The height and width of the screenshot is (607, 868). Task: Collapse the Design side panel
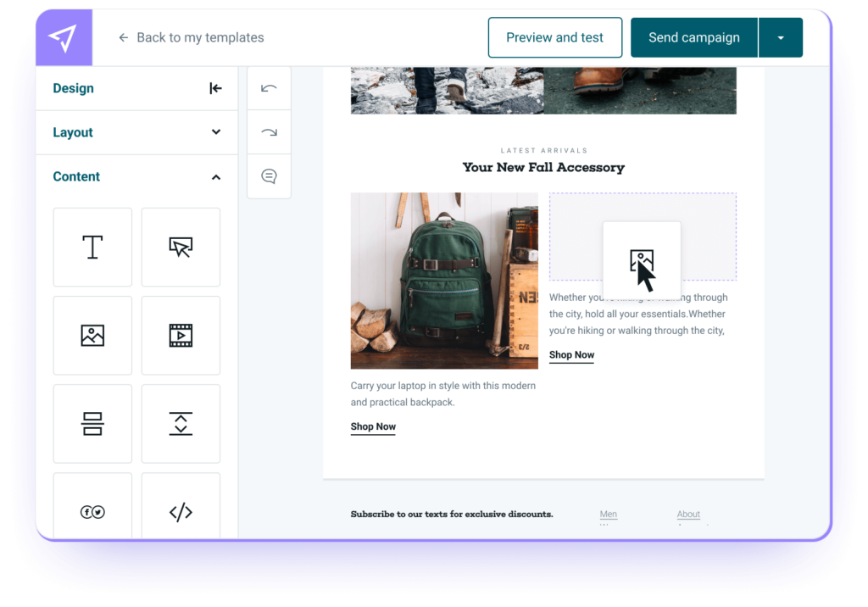[215, 88]
